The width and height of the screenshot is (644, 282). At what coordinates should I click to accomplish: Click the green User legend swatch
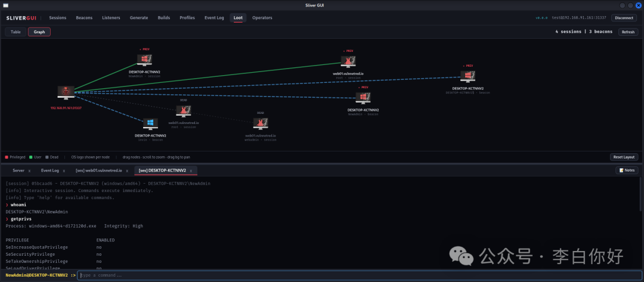31,157
